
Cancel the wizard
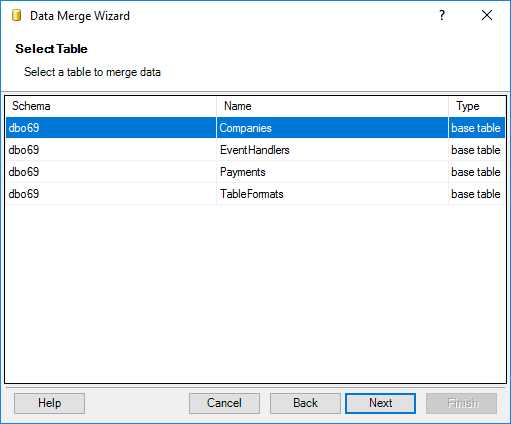pos(224,403)
